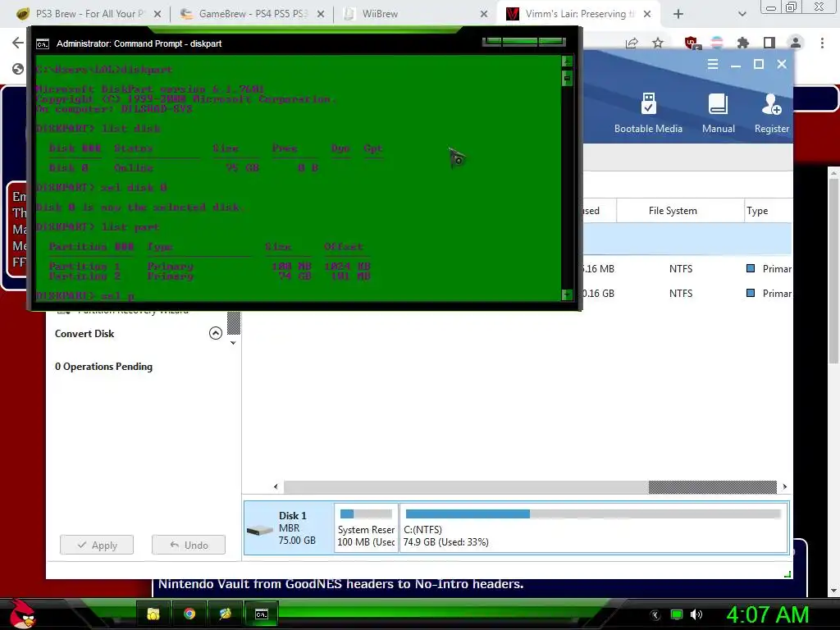Screen dimensions: 840x630
Task: Click Command Prompt scrollbar down arrow
Action: 567,294
